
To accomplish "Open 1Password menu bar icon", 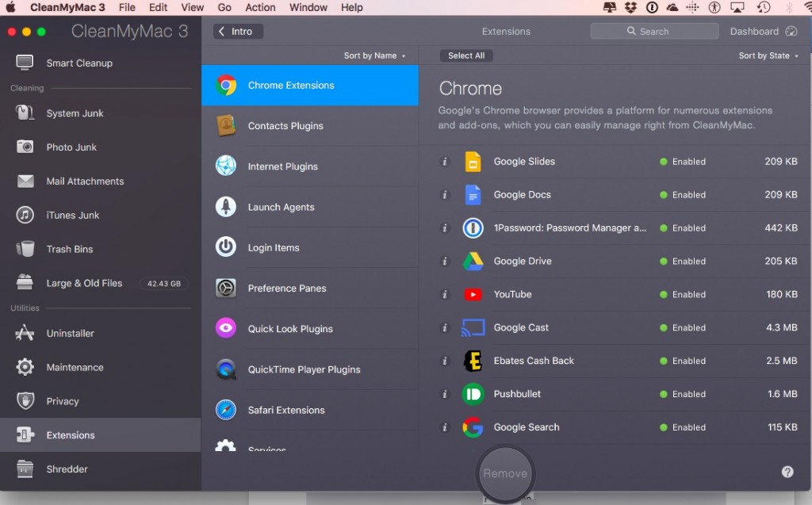I will pos(652,7).
